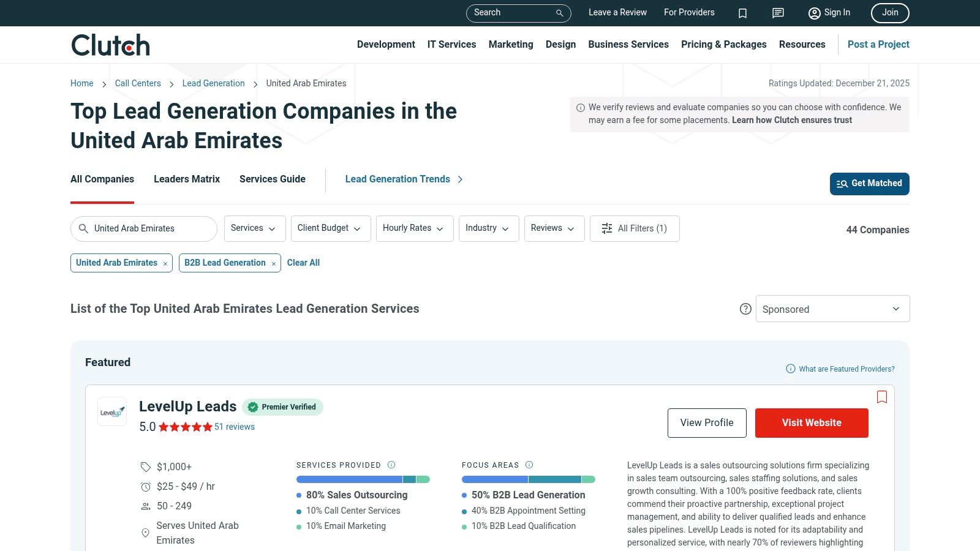Open the Lead Generation breadcrumb link
This screenshot has width=980, height=551.
(x=213, y=83)
